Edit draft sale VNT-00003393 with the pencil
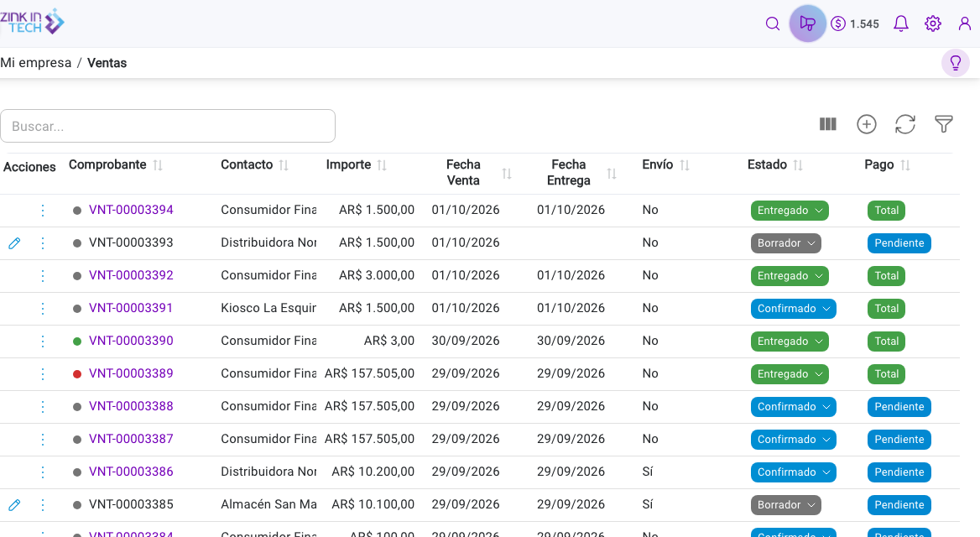The height and width of the screenshot is (537, 980). [14, 243]
